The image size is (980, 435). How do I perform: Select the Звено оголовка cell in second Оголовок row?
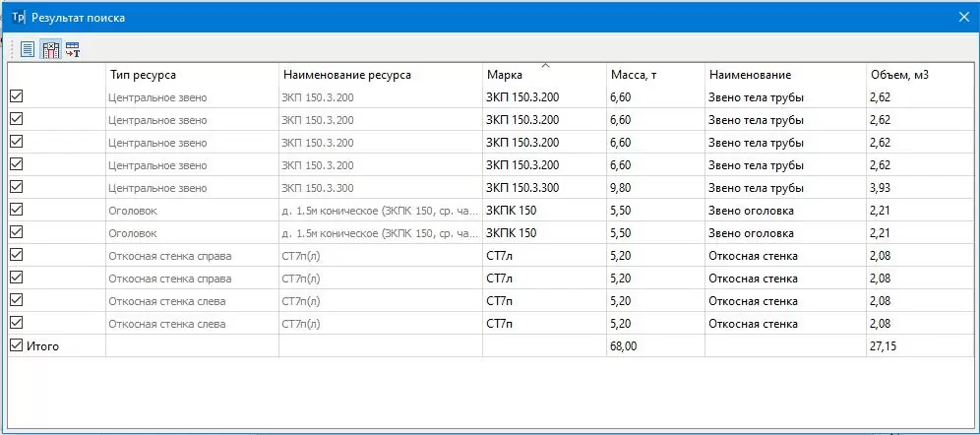[x=785, y=233]
